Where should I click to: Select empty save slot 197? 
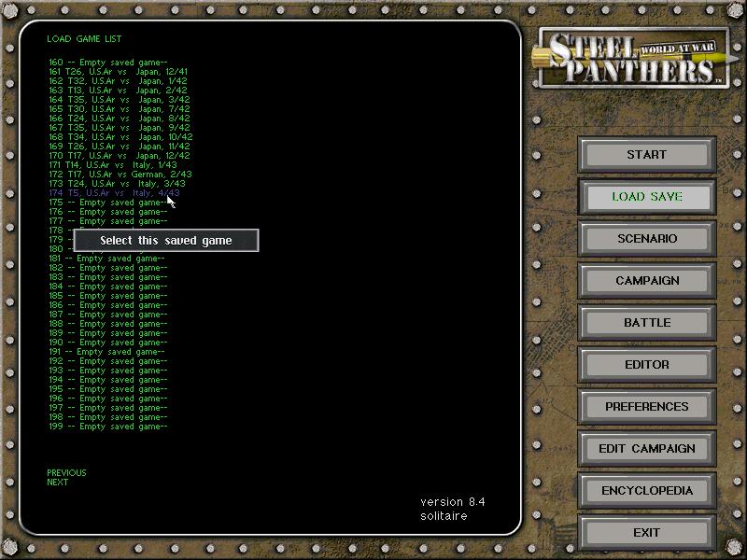(108, 408)
